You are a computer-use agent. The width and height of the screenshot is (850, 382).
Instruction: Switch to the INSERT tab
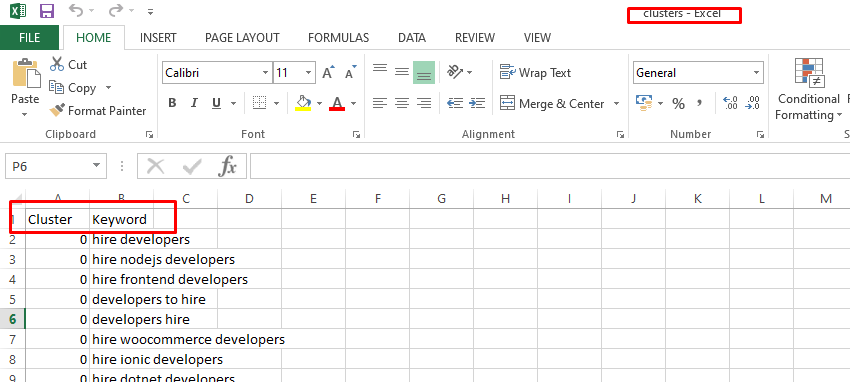158,37
